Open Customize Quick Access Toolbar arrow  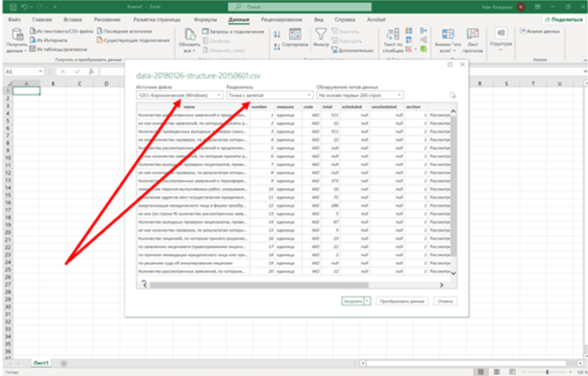55,7
